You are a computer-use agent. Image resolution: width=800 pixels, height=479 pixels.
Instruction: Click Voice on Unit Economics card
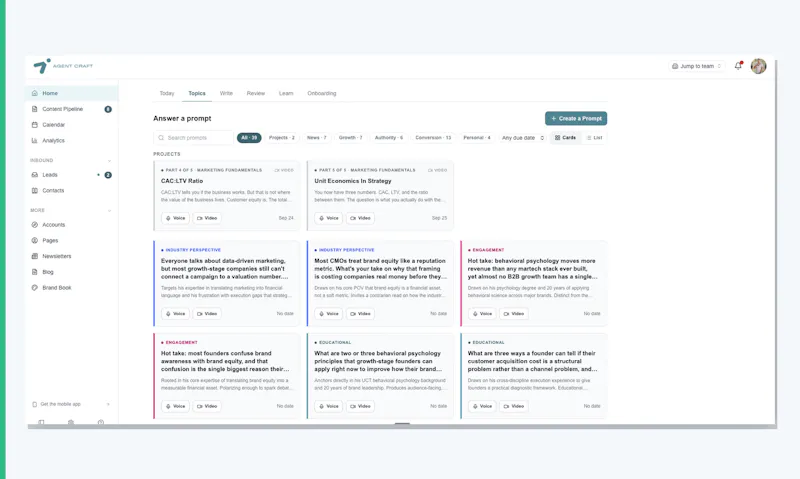pos(329,218)
